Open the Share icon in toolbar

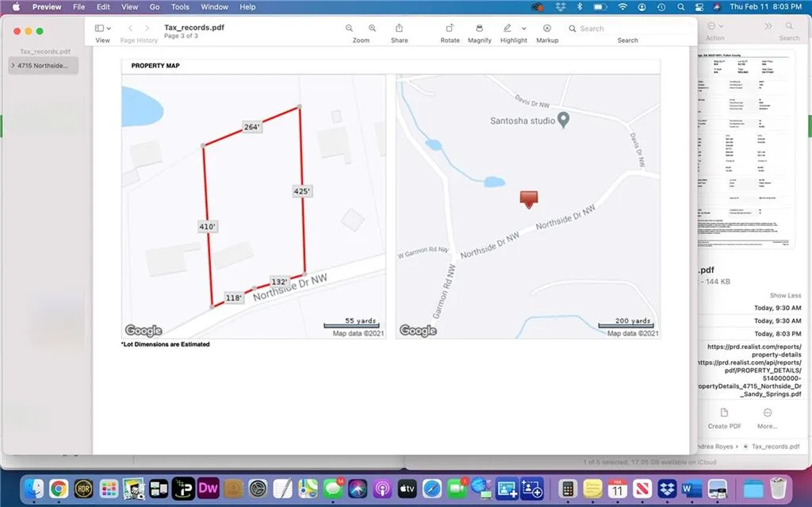coord(399,28)
